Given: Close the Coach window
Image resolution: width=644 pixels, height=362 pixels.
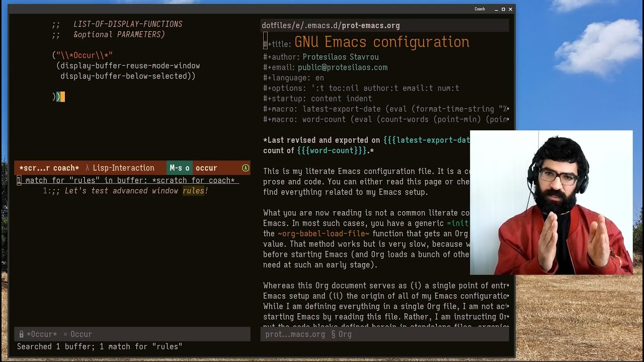Looking at the screenshot, I should 510,9.
